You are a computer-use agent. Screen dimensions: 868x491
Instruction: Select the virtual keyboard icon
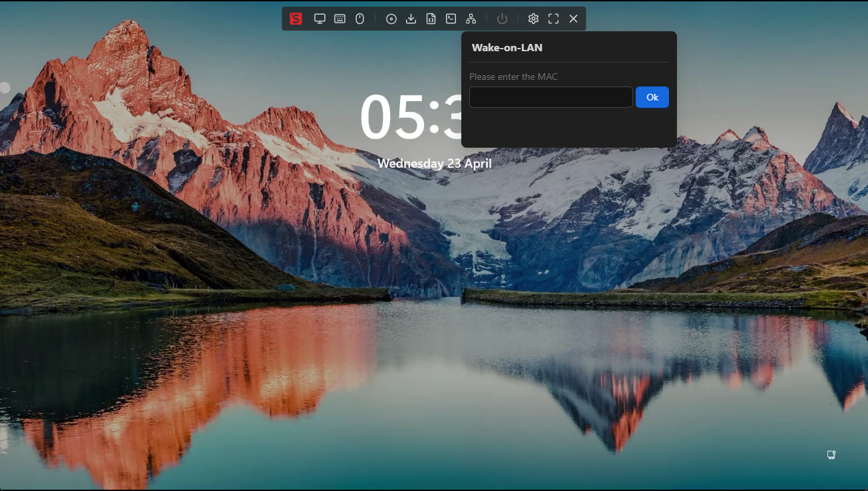click(339, 19)
